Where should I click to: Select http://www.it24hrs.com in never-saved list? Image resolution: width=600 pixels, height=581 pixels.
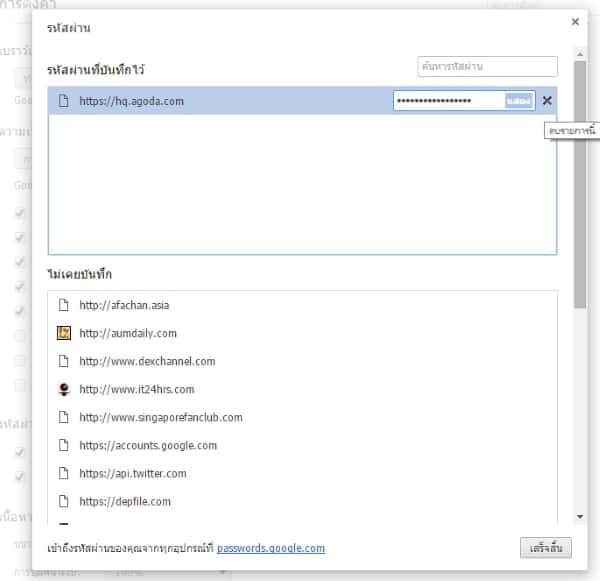click(x=137, y=389)
